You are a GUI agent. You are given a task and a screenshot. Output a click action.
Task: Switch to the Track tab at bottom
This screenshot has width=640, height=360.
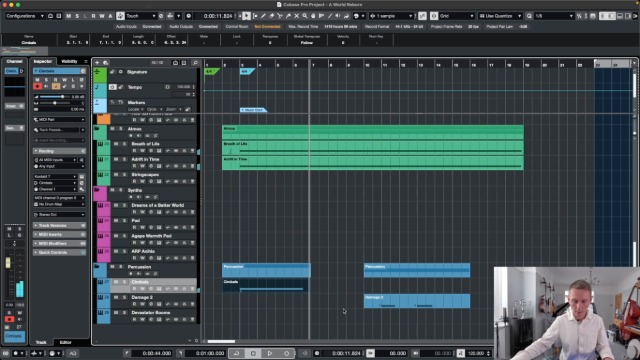pos(41,342)
